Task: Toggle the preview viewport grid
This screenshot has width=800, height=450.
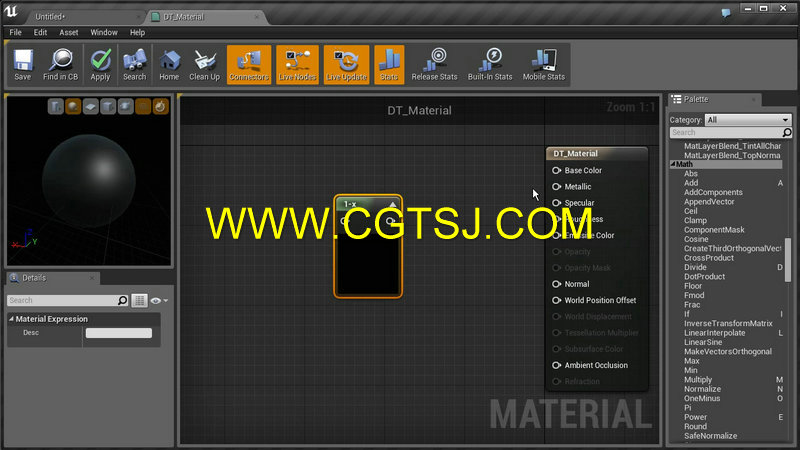Action: click(143, 107)
